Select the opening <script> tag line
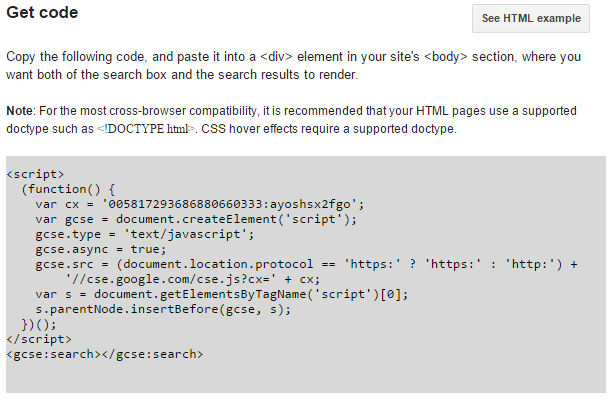The image size is (613, 400). coord(35,174)
